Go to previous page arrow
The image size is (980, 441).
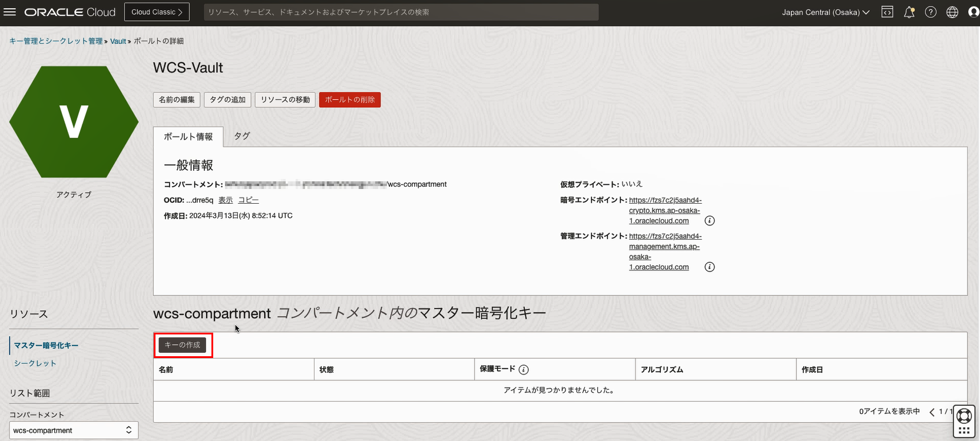(932, 412)
